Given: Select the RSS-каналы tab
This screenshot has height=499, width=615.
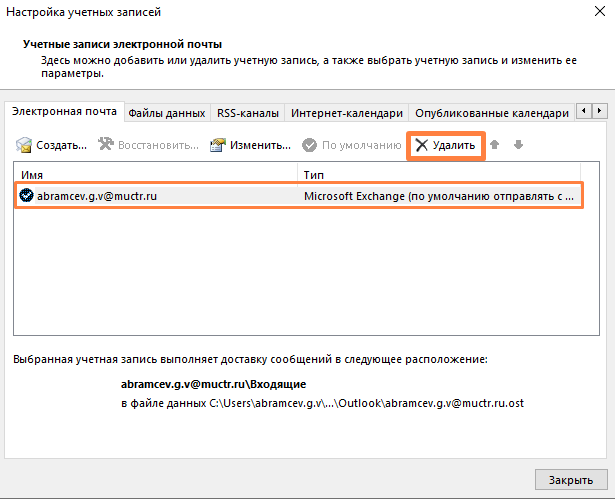Looking at the screenshot, I should coord(247,113).
